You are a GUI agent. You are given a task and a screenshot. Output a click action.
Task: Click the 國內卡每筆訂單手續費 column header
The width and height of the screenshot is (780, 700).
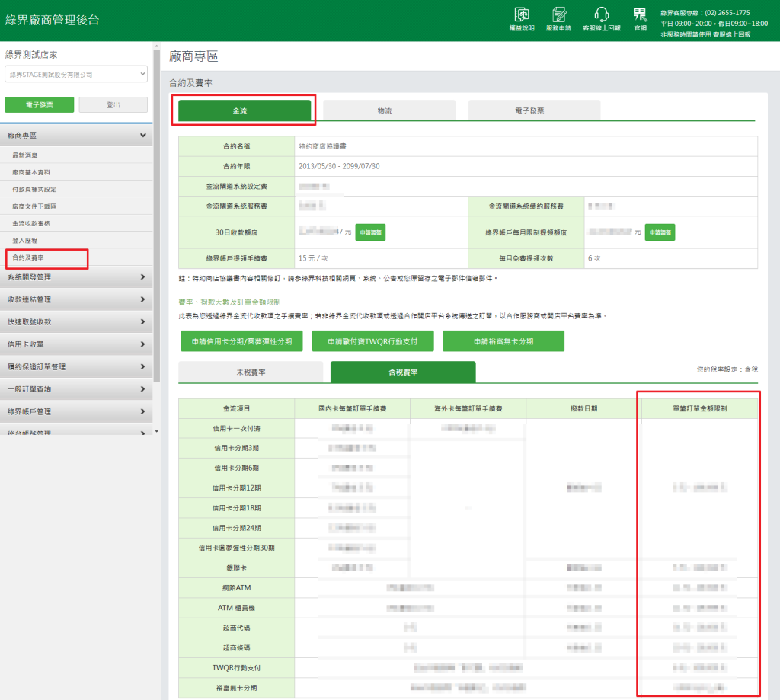tap(352, 408)
